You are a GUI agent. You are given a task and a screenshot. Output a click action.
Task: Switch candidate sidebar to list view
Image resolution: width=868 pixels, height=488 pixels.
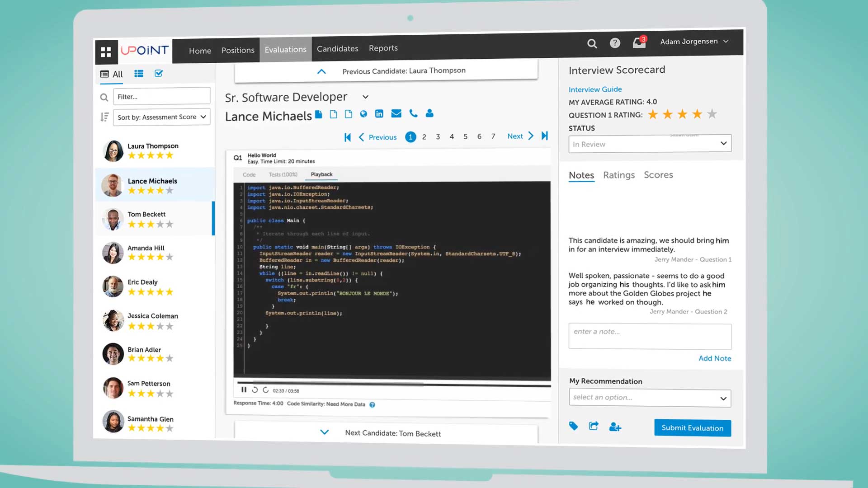pos(139,73)
